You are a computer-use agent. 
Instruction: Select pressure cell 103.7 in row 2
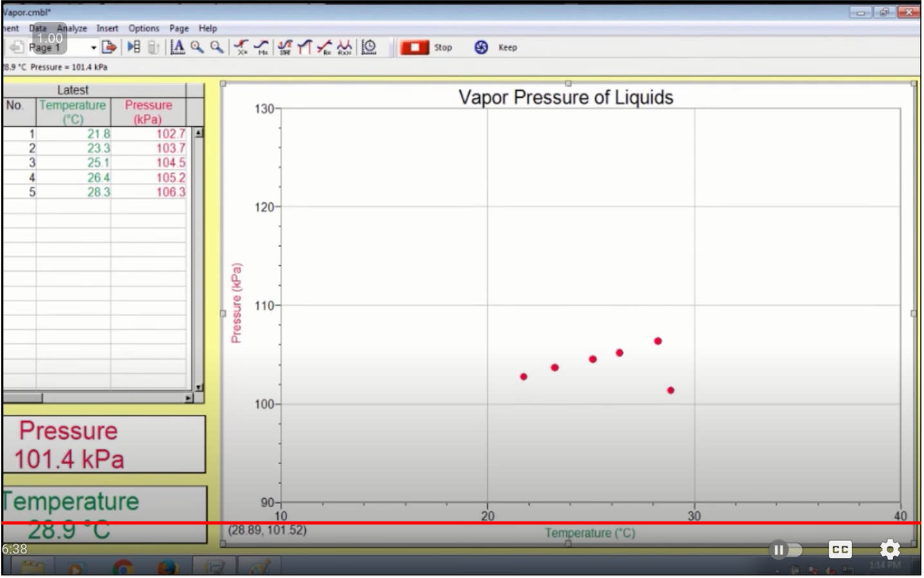(149, 148)
